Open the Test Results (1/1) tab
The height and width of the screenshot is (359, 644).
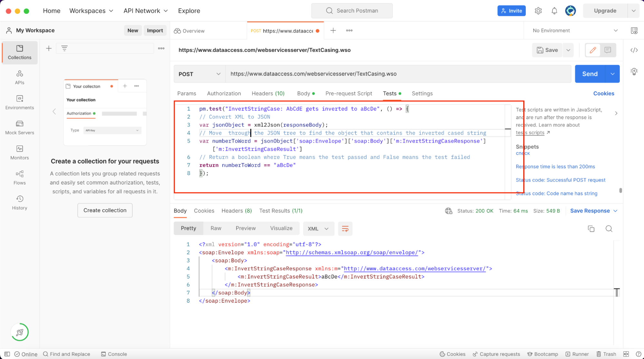(281, 211)
